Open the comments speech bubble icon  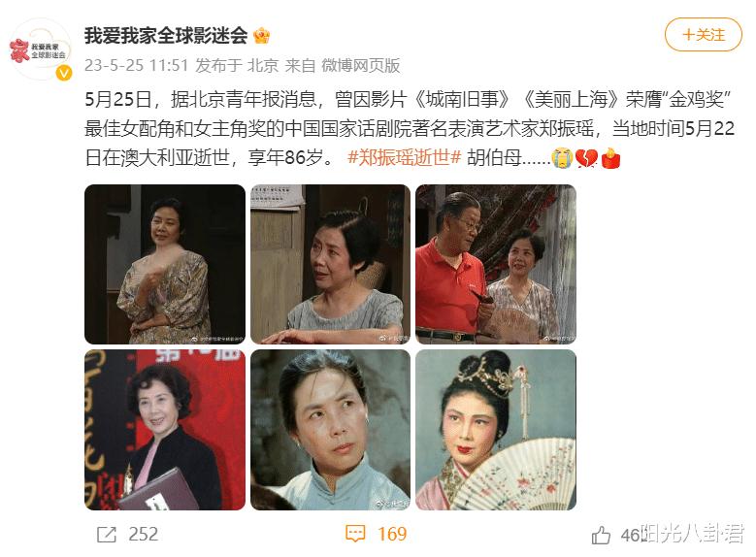coord(355,534)
